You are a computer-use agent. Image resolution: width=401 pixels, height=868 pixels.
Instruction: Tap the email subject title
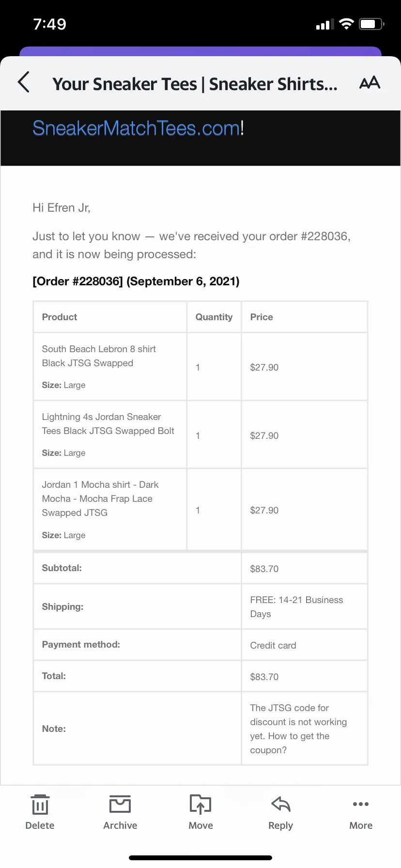(195, 84)
